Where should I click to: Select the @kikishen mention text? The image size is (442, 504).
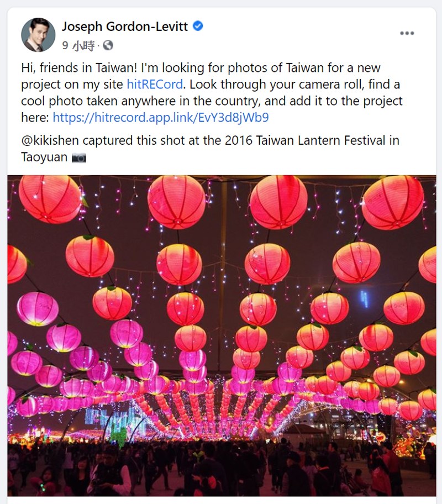(50, 140)
